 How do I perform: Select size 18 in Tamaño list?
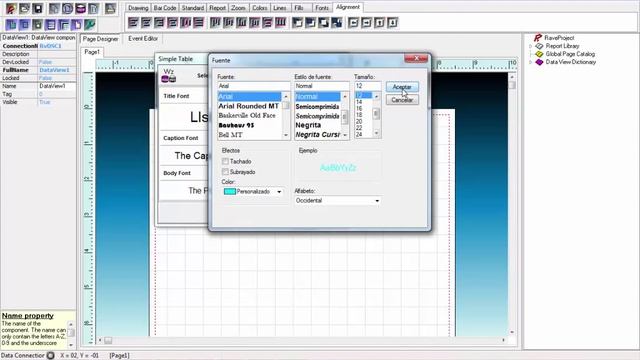tap(359, 115)
